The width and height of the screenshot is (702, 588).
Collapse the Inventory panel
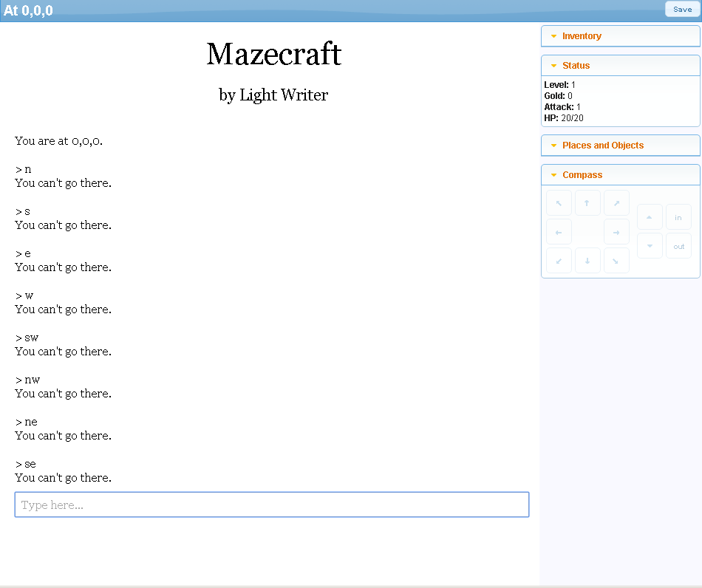click(x=582, y=36)
